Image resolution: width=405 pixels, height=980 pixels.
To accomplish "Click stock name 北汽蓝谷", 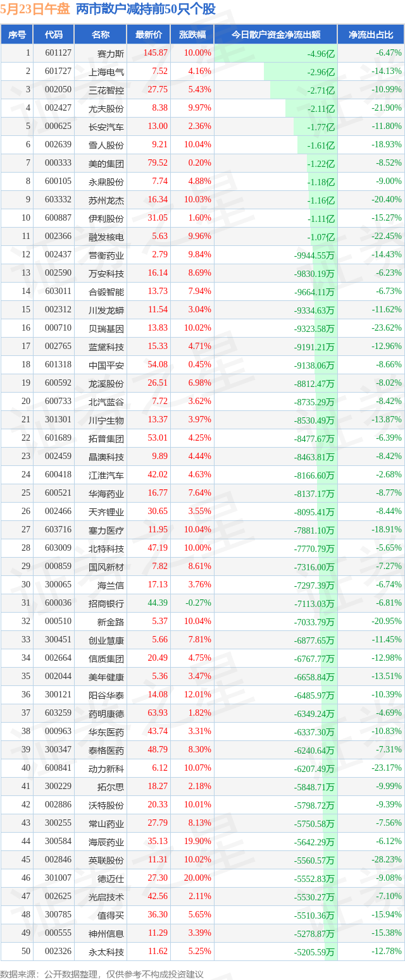I will [x=107, y=401].
